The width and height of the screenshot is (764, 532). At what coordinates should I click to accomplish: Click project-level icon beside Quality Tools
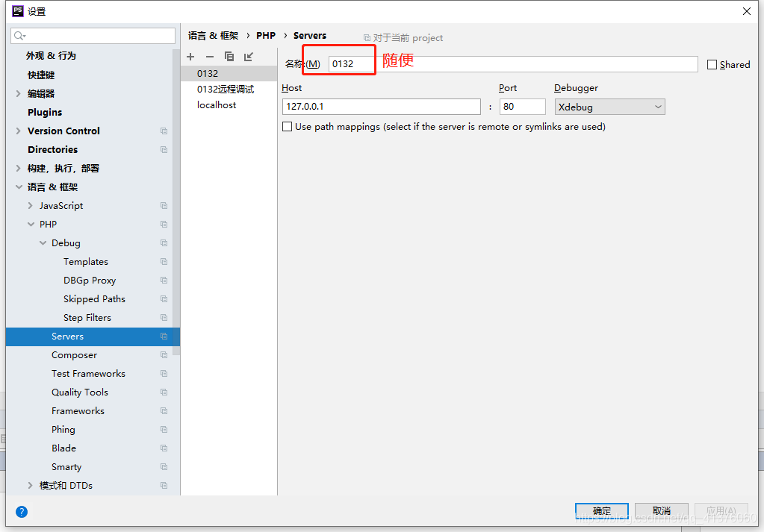[164, 392]
